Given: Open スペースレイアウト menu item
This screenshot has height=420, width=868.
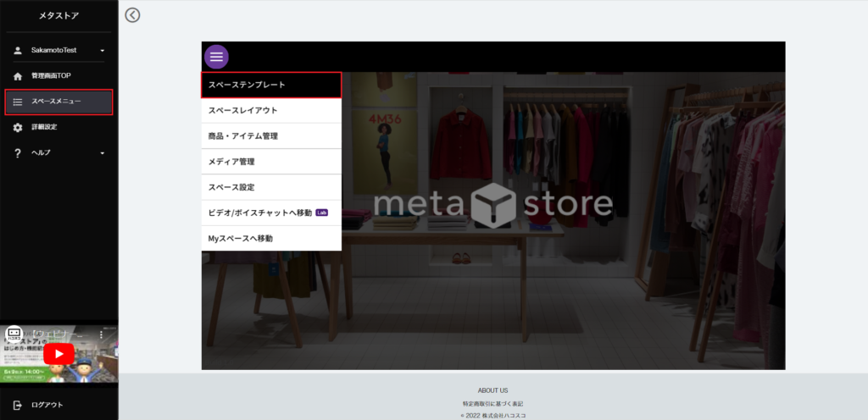Looking at the screenshot, I should click(x=271, y=111).
